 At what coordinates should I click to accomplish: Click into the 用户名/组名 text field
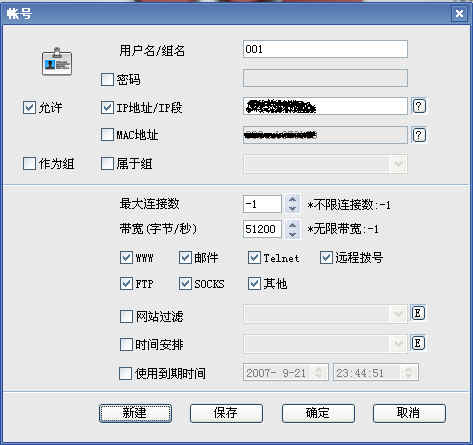[x=325, y=49]
